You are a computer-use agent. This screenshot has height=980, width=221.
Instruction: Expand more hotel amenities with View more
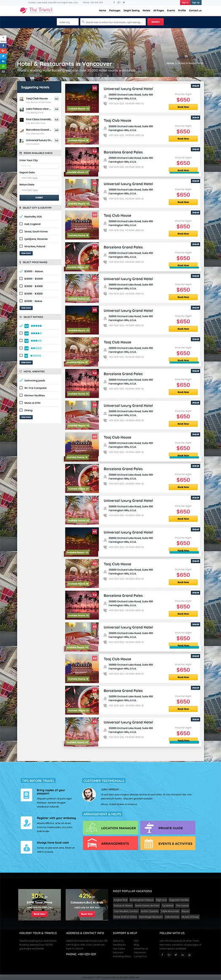[x=26, y=417]
